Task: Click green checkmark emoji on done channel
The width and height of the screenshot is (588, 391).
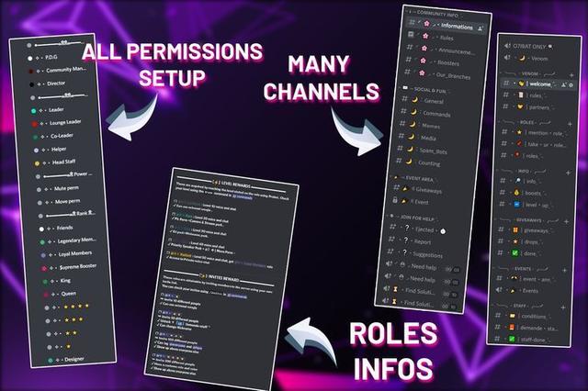Action: pos(515,252)
